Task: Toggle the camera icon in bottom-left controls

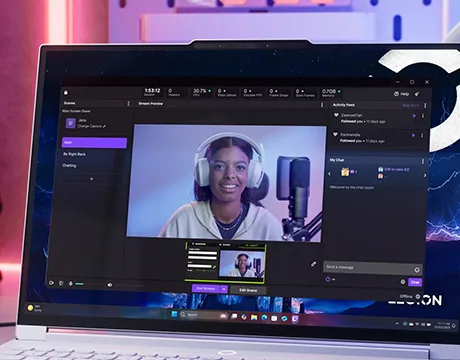Action: tap(51, 283)
